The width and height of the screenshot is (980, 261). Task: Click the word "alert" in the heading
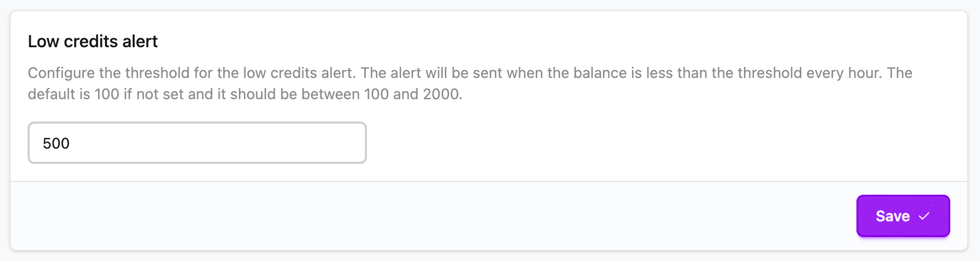point(140,41)
